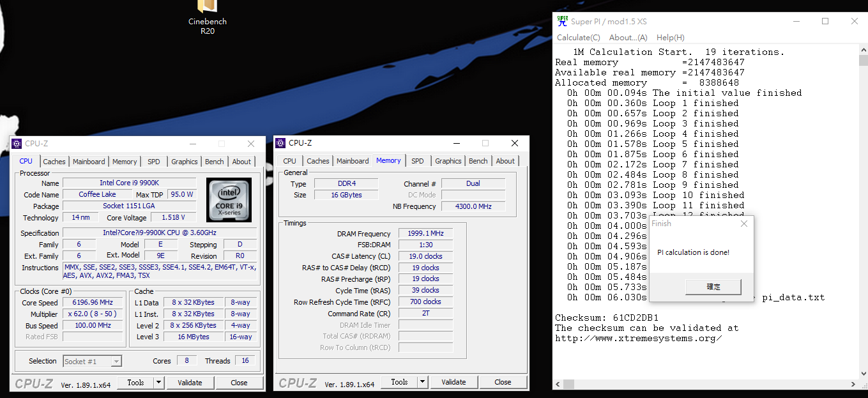Screen dimensions: 868x398
Task: Click the Super PI title bar icon
Action: coord(562,21)
